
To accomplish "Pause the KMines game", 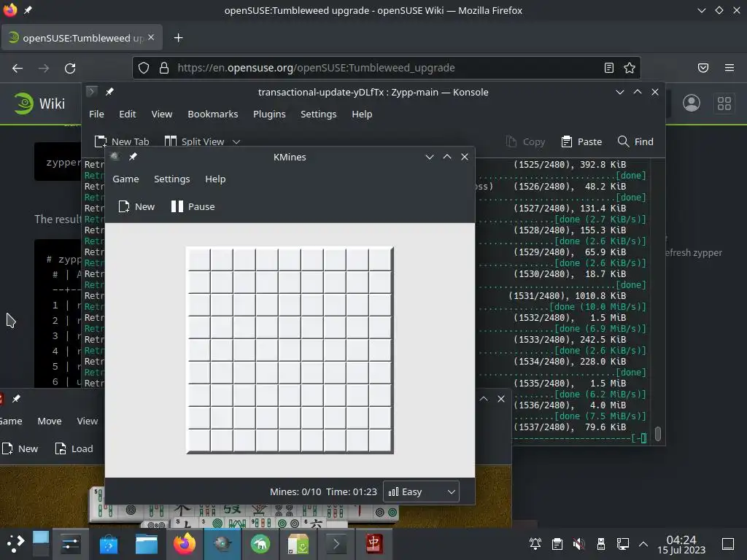I will pos(193,206).
